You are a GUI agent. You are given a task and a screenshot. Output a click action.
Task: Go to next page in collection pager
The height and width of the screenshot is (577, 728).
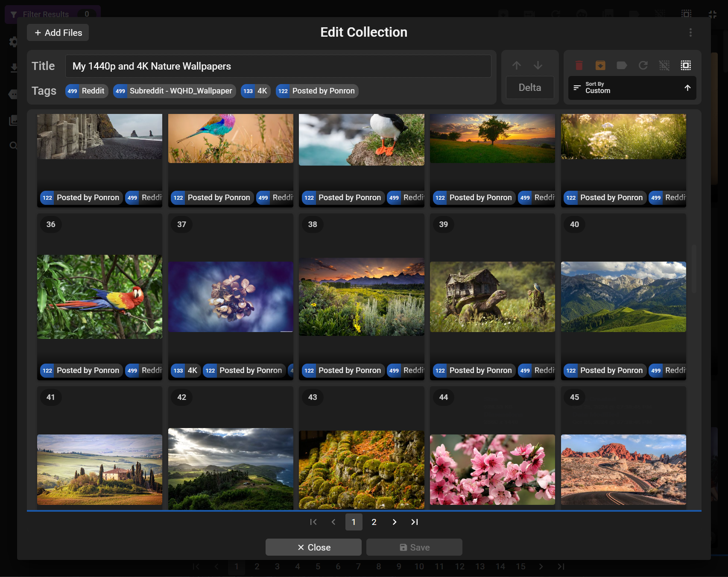pyautogui.click(x=394, y=522)
